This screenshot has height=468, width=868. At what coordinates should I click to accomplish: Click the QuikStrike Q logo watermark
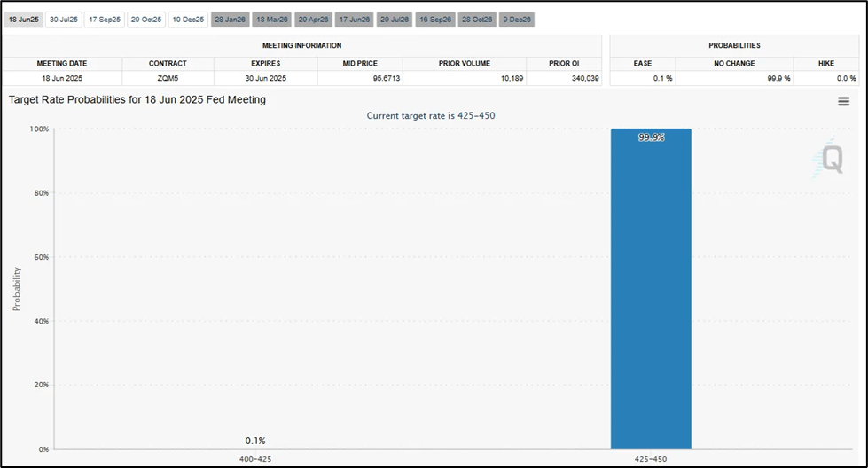pos(829,160)
